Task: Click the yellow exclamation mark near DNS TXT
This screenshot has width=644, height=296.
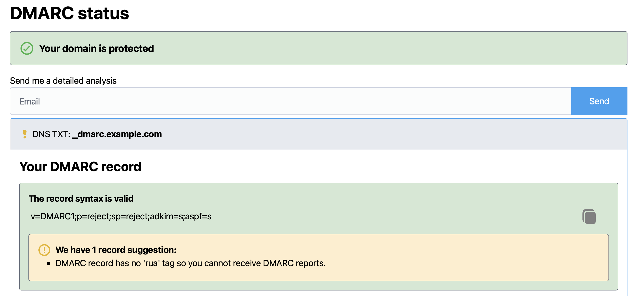Action: (x=24, y=134)
